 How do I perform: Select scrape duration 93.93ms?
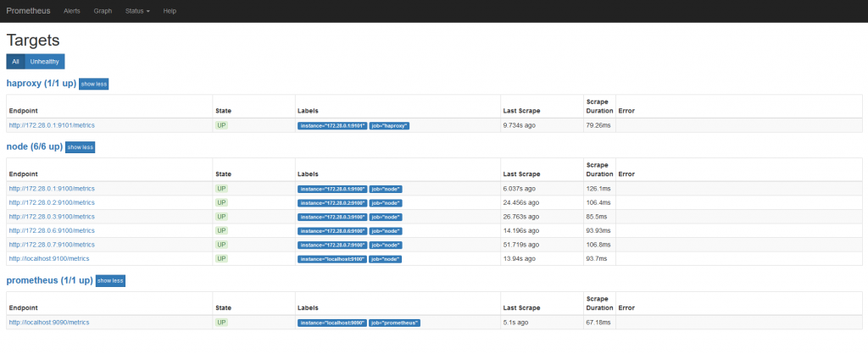point(597,230)
